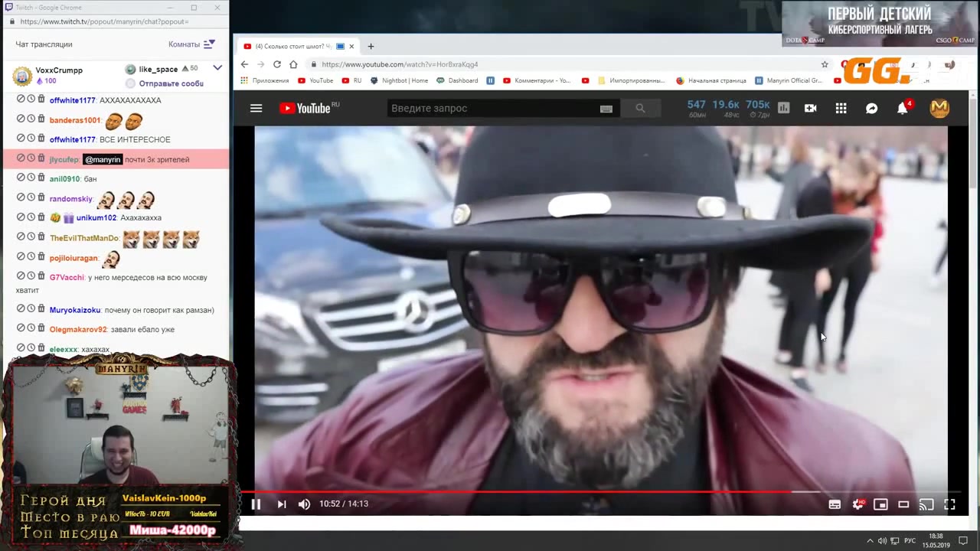This screenshot has width=980, height=551.
Task: Go back in the Chrome browser
Action: 244,64
